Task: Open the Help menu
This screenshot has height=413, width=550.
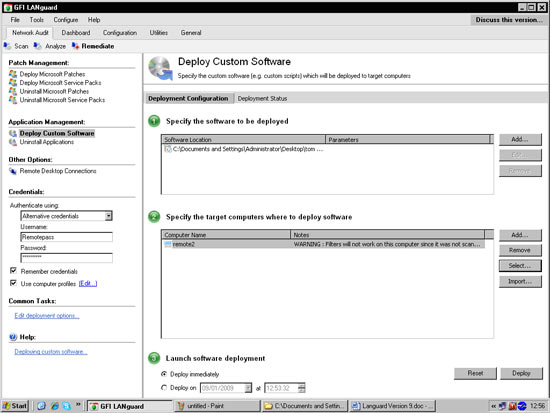Action: 94,20
